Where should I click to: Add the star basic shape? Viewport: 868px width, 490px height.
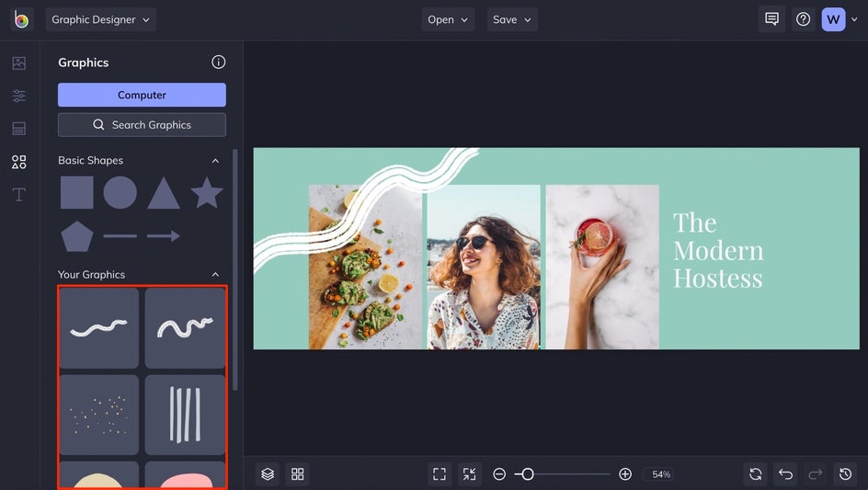pyautogui.click(x=207, y=193)
